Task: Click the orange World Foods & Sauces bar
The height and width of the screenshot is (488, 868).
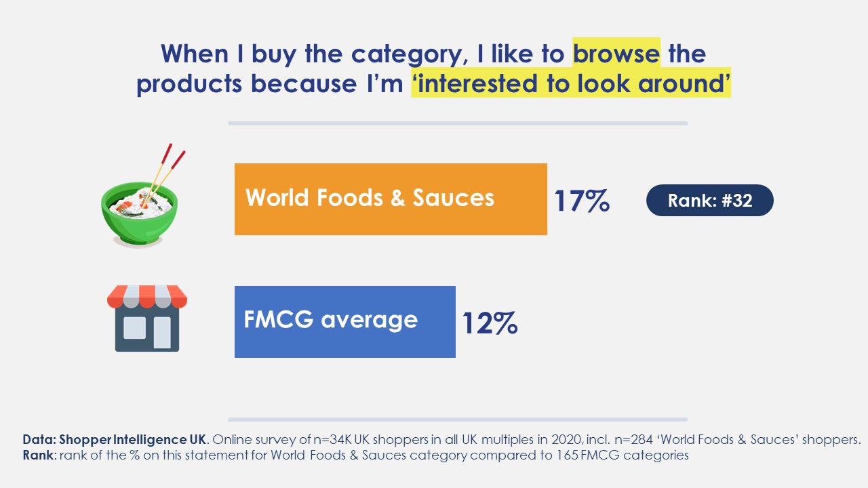Action: point(391,199)
